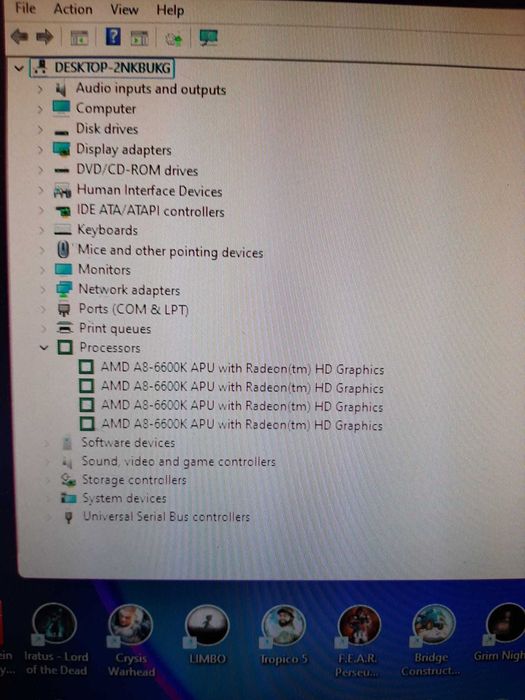
Task: Select Sound, video and game controllers label
Action: tap(179, 461)
